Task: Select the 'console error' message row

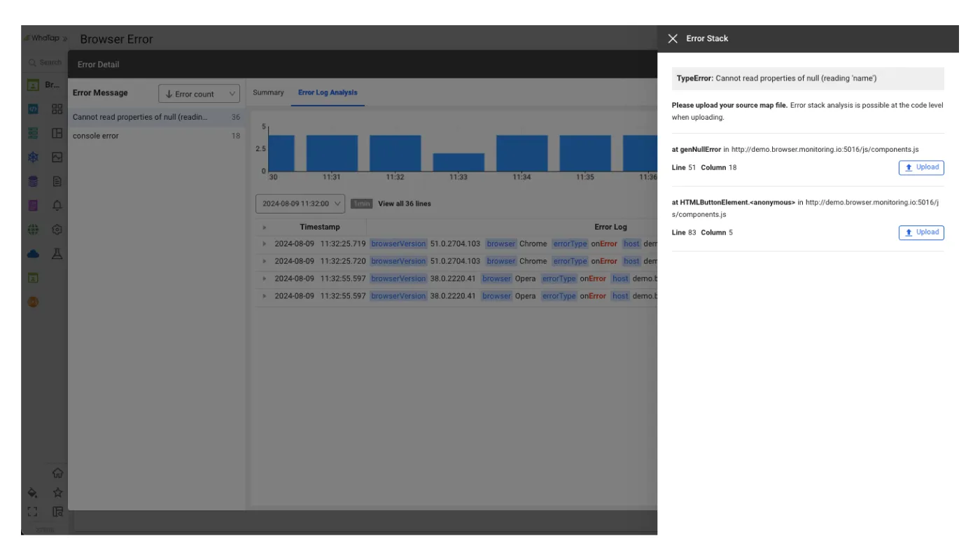Action: (156, 136)
